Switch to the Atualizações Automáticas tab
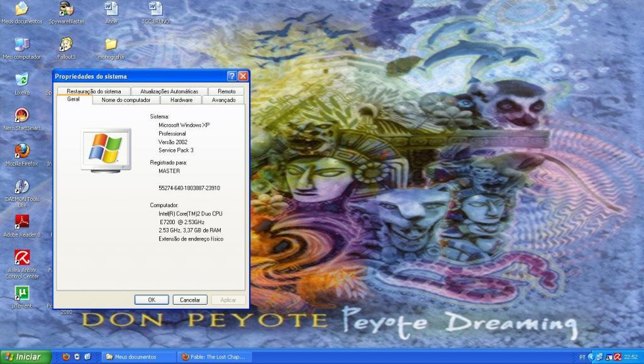 [x=169, y=91]
